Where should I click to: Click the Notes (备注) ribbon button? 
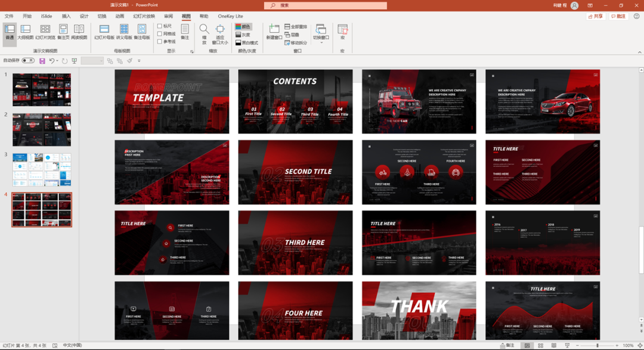185,32
